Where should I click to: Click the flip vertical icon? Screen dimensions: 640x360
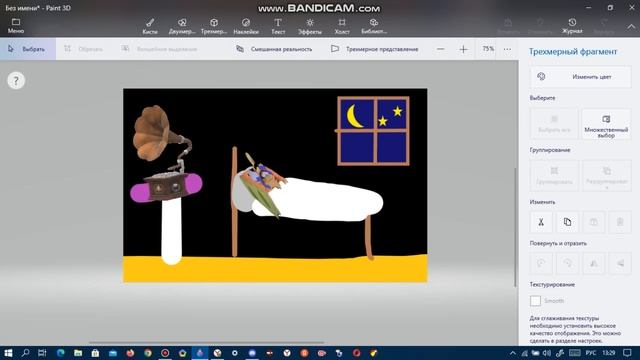click(x=620, y=263)
